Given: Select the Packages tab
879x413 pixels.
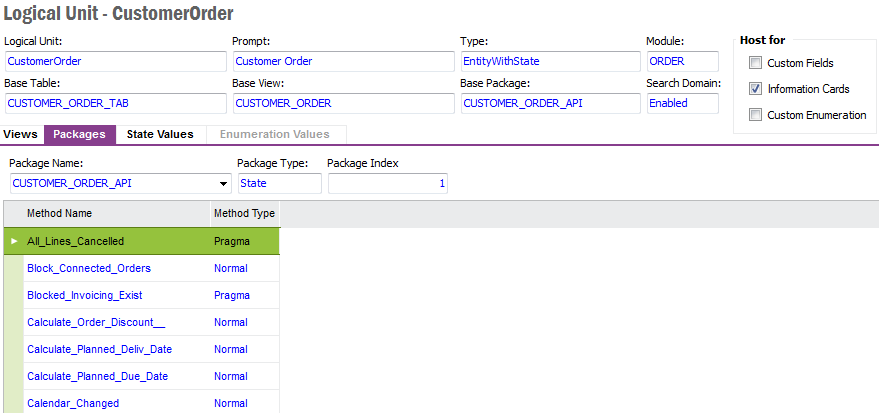Looking at the screenshot, I should (79, 134).
